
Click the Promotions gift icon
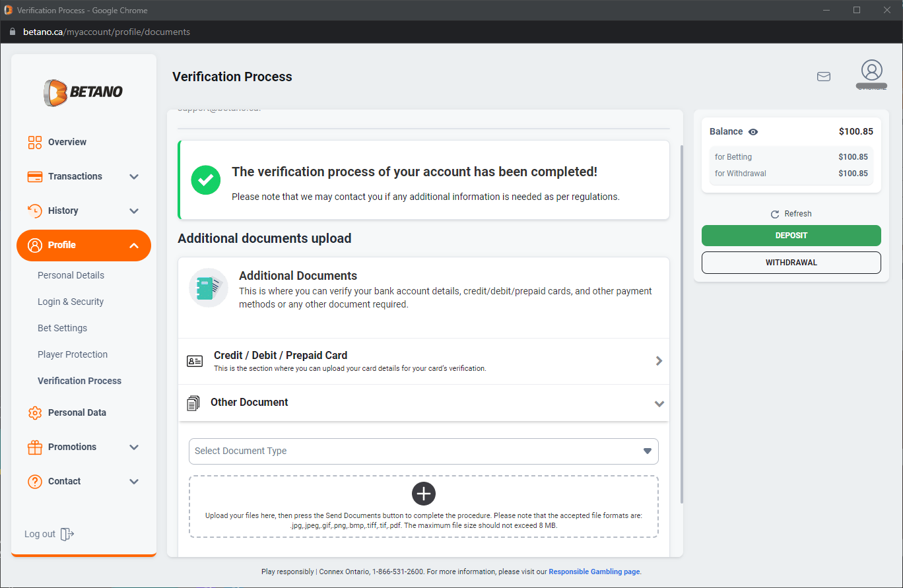pyautogui.click(x=35, y=447)
